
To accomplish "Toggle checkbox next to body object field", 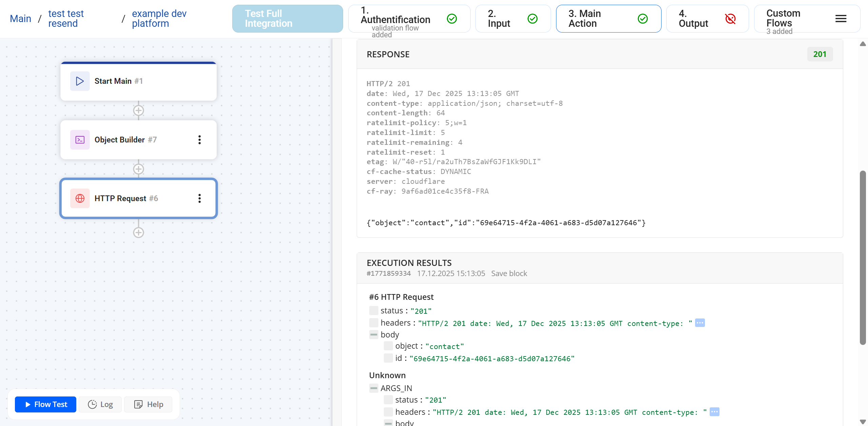I will [x=388, y=346].
